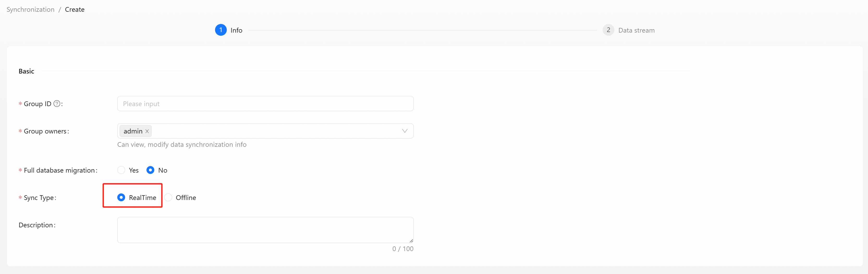Click the Info step label
The image size is (868, 274).
236,30
